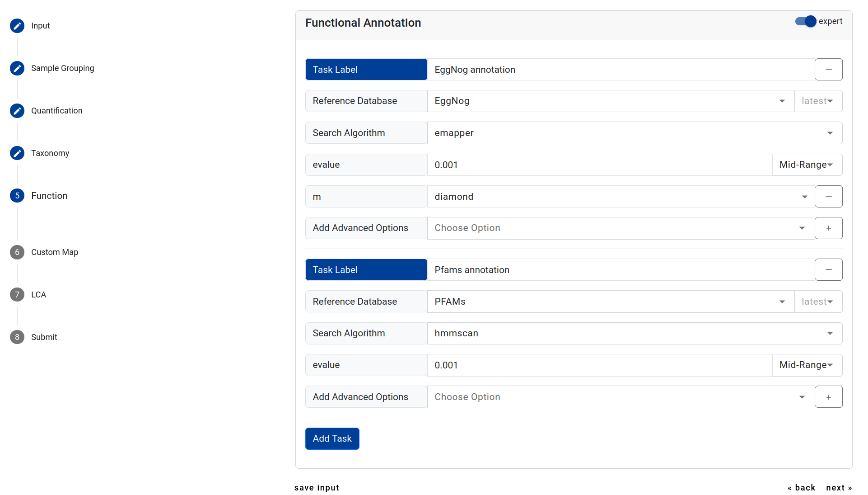Click the Taxonomy step pencil icon
The width and height of the screenshot is (868, 495).
coord(17,153)
